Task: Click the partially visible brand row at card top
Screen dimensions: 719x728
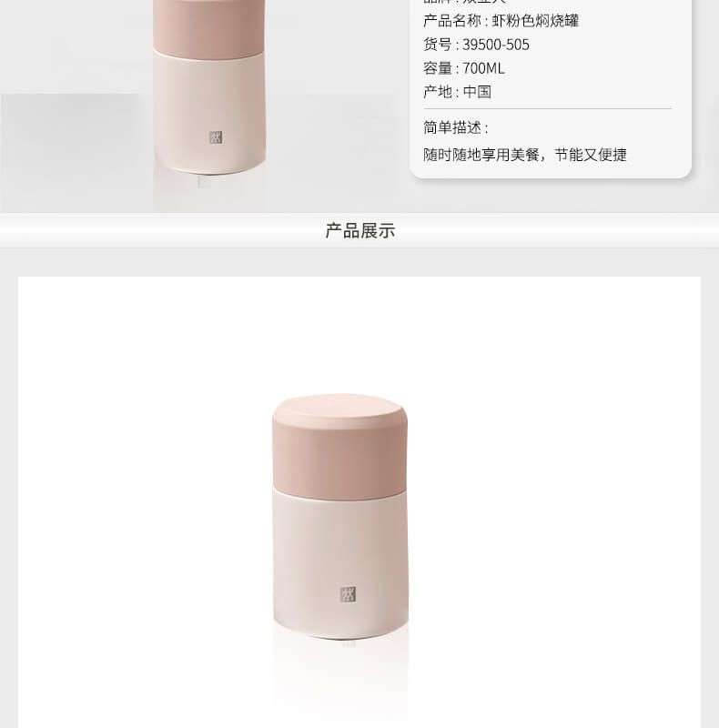Action: coord(464,2)
